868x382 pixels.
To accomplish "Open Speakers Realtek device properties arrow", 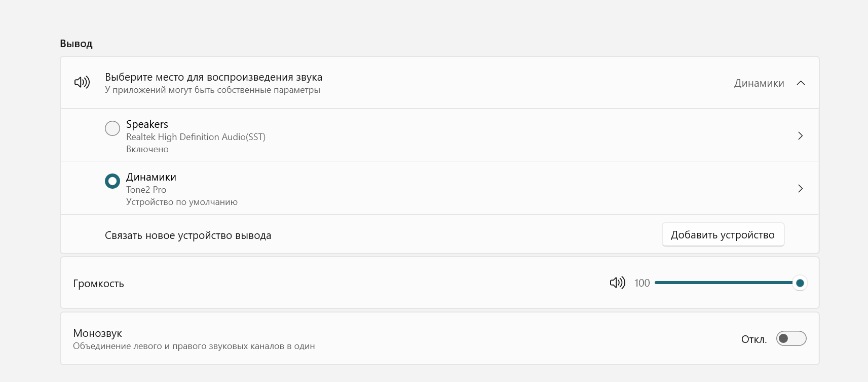I will pyautogui.click(x=800, y=136).
